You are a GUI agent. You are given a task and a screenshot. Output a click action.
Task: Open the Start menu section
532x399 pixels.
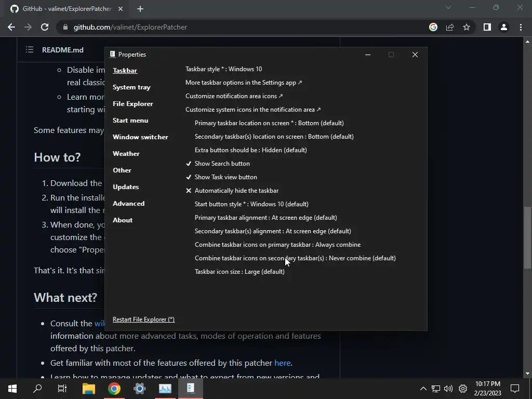click(130, 121)
